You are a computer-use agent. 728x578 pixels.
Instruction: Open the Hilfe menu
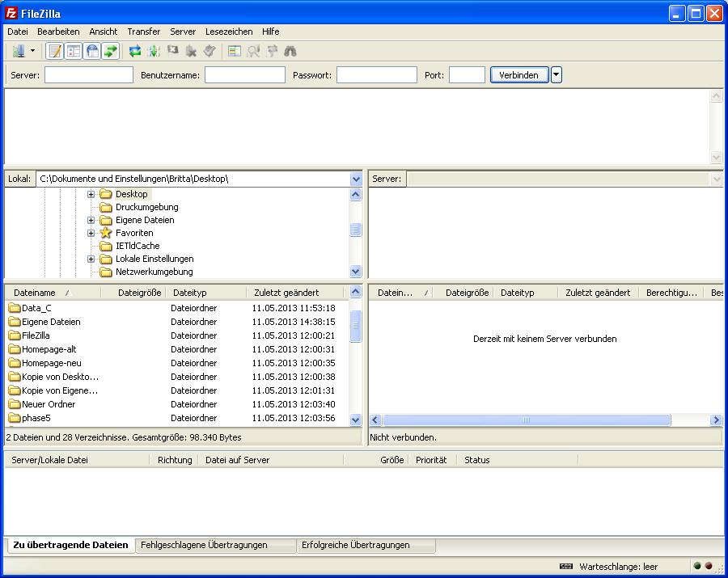click(x=271, y=32)
